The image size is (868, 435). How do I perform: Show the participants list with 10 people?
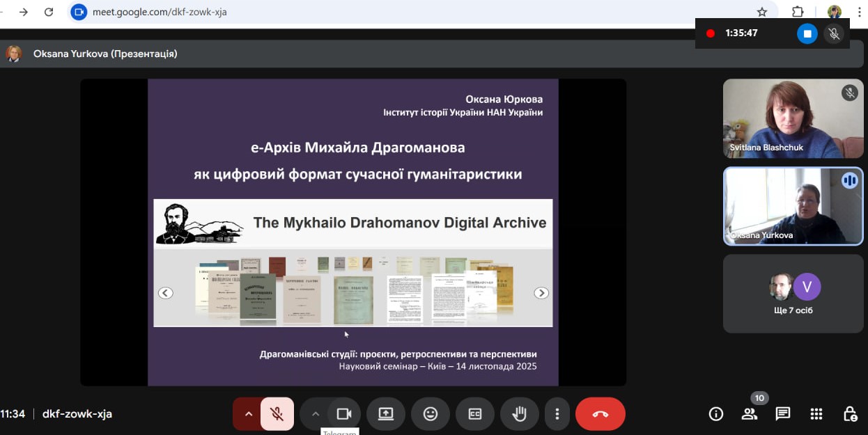coord(750,414)
